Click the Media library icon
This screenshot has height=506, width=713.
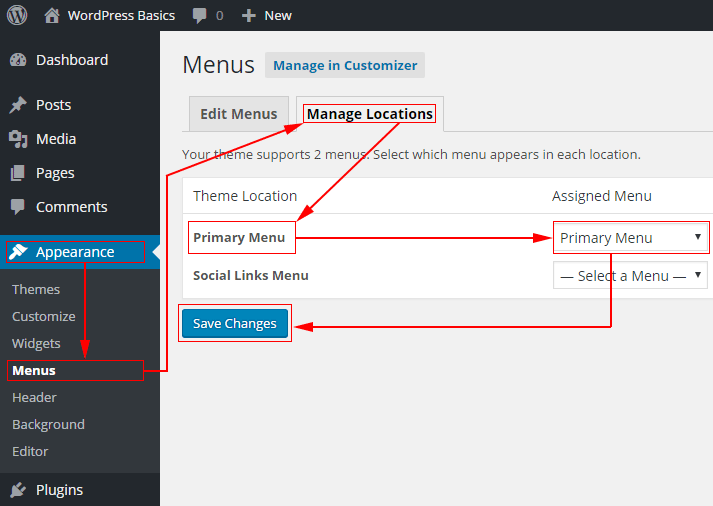(x=18, y=139)
